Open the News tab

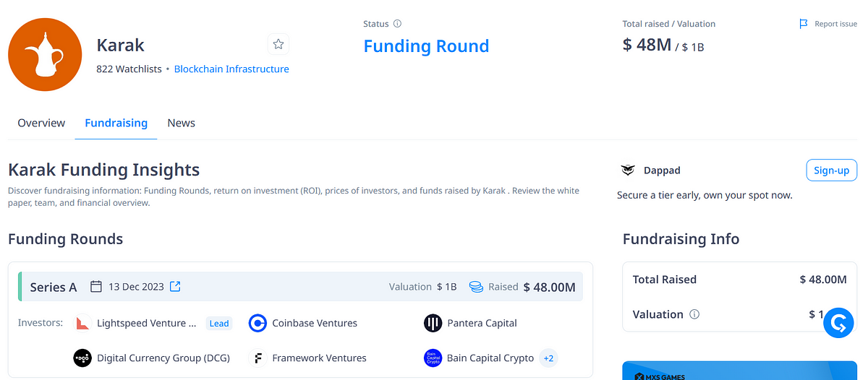tap(181, 123)
